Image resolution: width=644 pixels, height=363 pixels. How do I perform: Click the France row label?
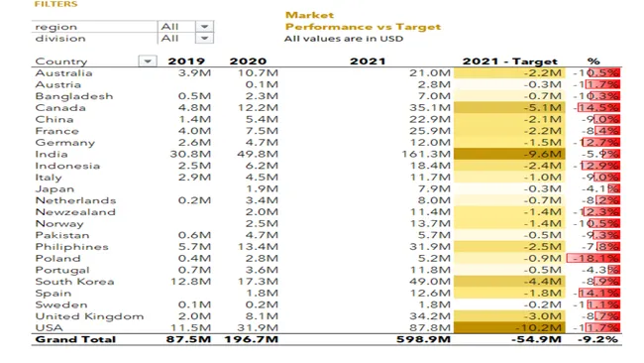point(56,131)
